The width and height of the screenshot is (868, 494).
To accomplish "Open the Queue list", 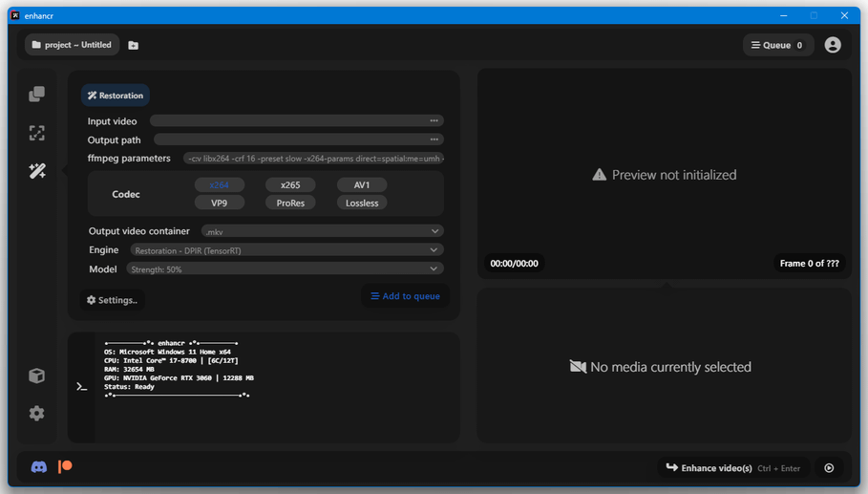I will 778,46.
